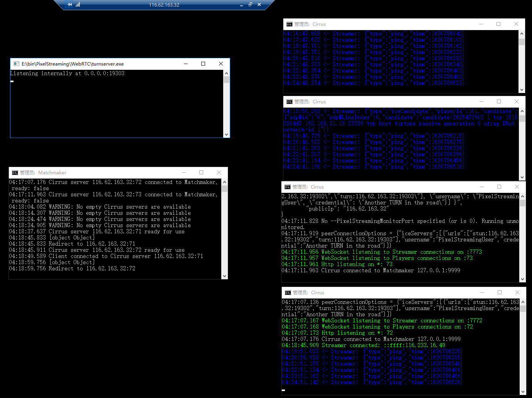Click cmd icon of iceCandidate Cirrus window
The image size is (532, 398).
tap(290, 101)
